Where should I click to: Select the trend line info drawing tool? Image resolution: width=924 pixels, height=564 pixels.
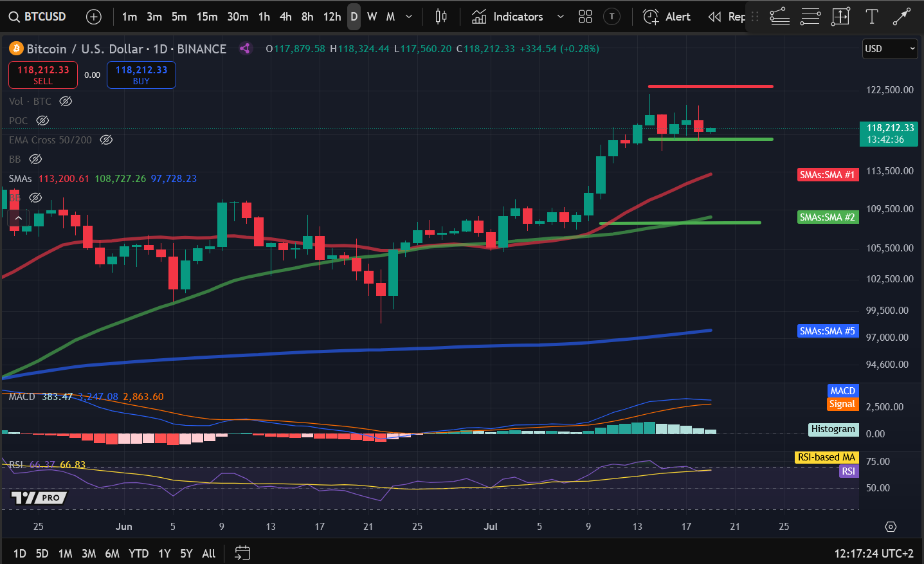click(779, 17)
